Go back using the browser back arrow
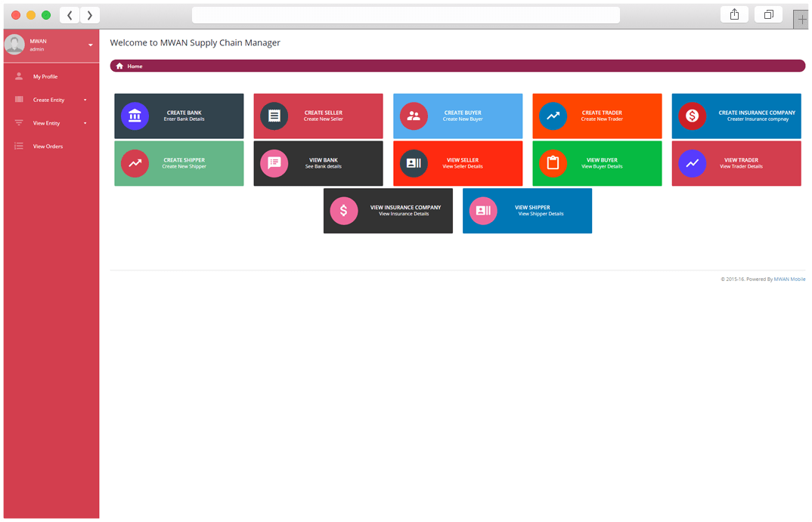Screen dimensions: 812x522 click(70, 15)
